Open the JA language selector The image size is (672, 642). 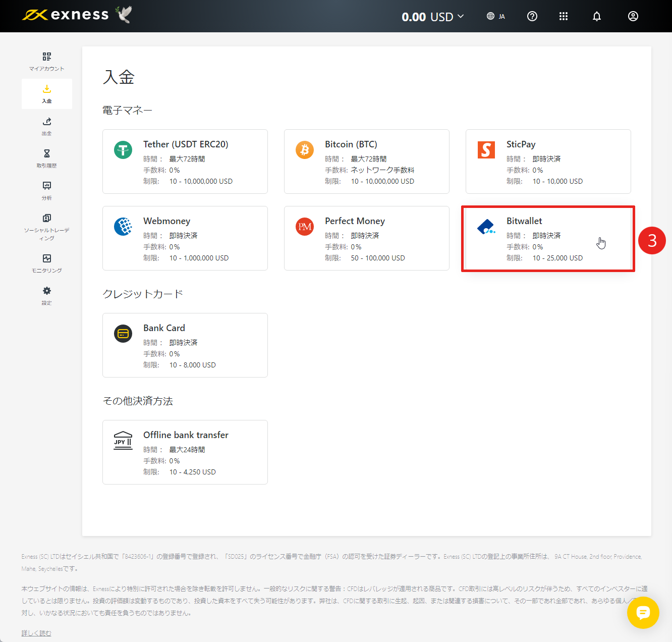(x=496, y=16)
